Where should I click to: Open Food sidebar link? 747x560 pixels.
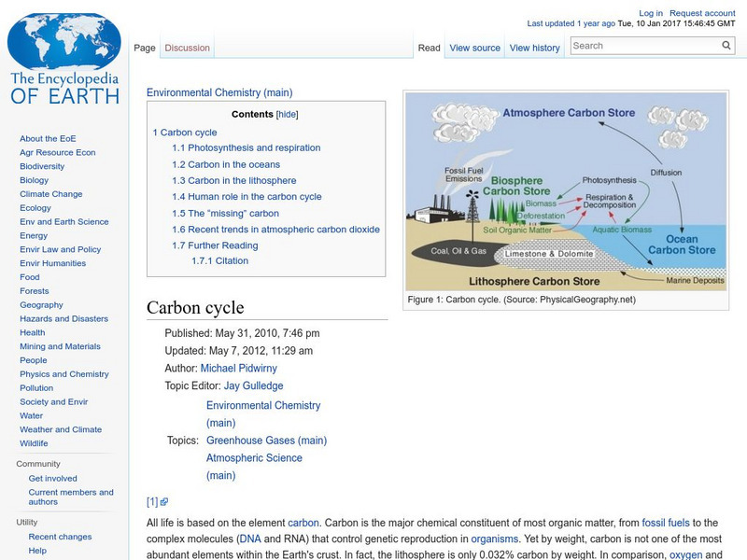pos(30,276)
